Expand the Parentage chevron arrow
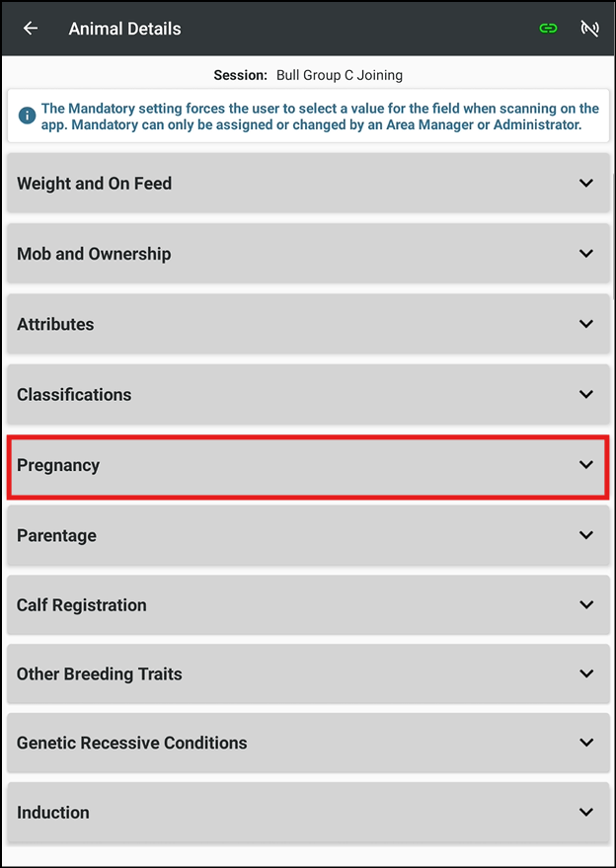616x868 pixels. click(x=586, y=535)
